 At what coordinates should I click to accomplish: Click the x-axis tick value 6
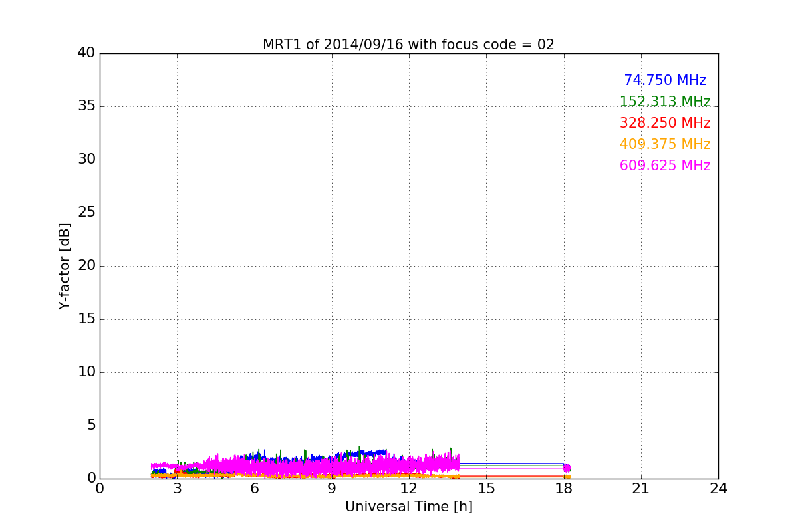(255, 489)
